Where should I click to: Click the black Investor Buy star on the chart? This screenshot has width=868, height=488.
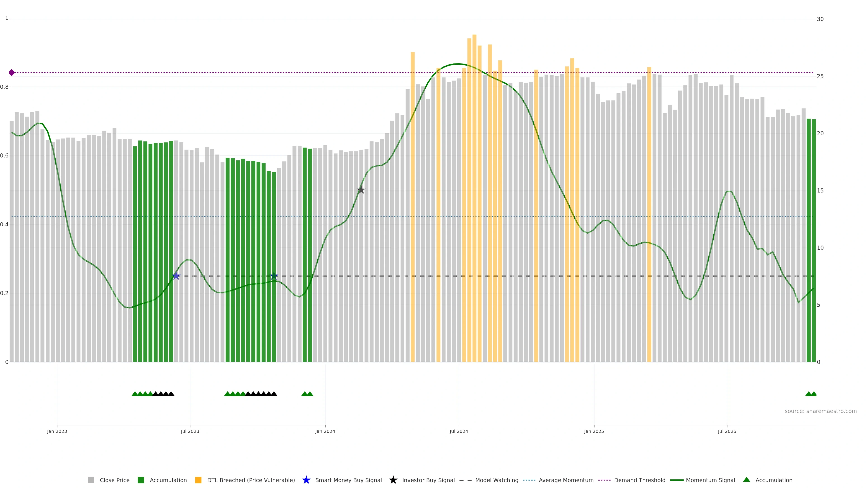pos(361,190)
